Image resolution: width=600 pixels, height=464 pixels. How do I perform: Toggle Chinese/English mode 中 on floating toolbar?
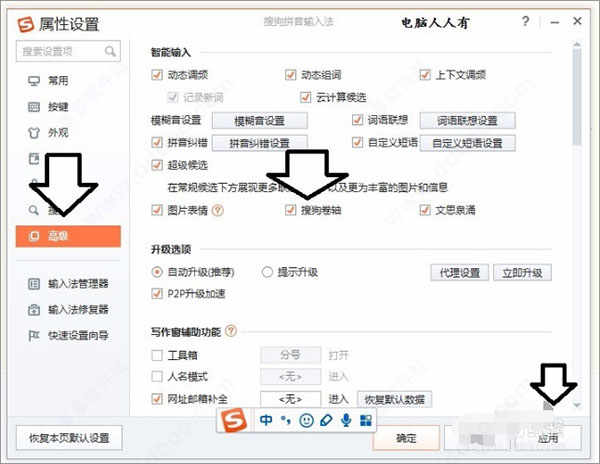(266, 420)
